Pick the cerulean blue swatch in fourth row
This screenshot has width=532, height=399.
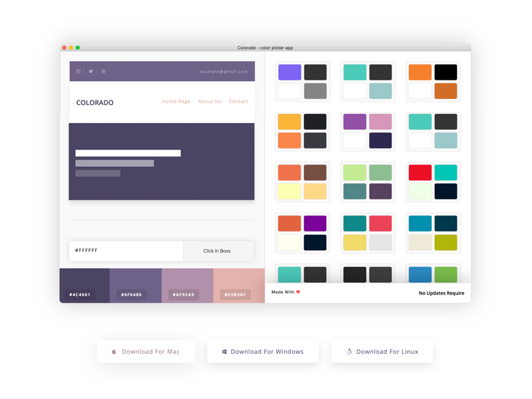(420, 223)
